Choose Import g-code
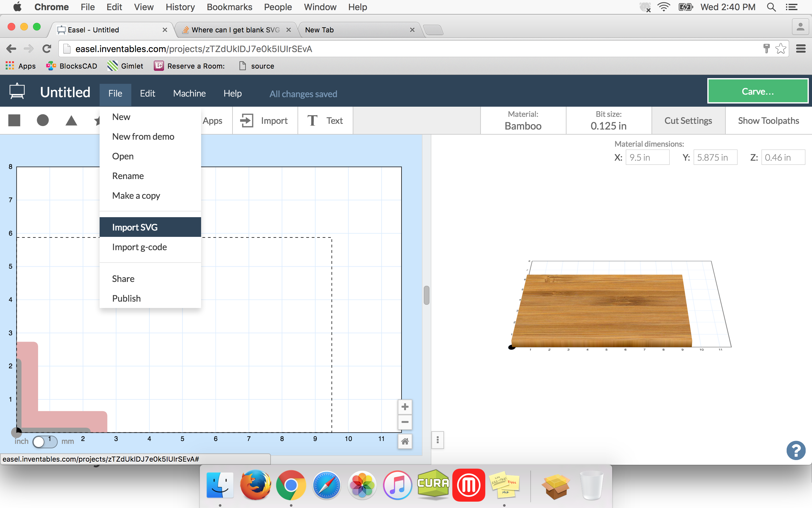 pos(150,247)
